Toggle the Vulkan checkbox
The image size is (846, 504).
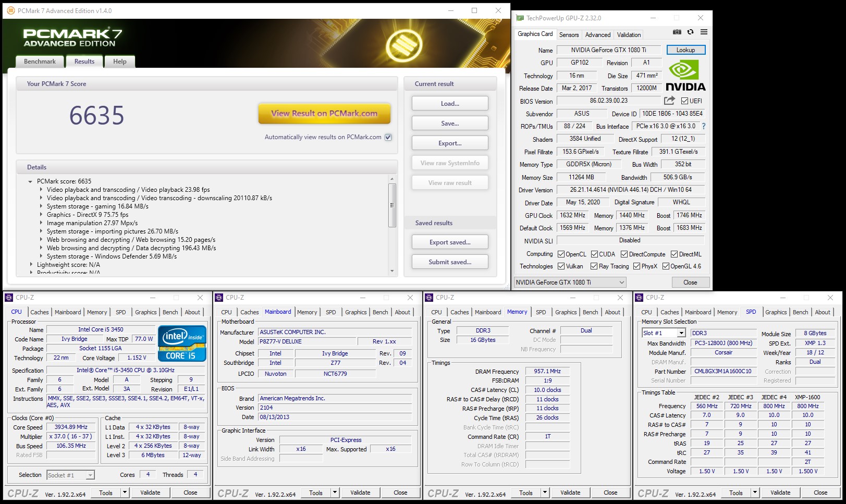tap(561, 266)
